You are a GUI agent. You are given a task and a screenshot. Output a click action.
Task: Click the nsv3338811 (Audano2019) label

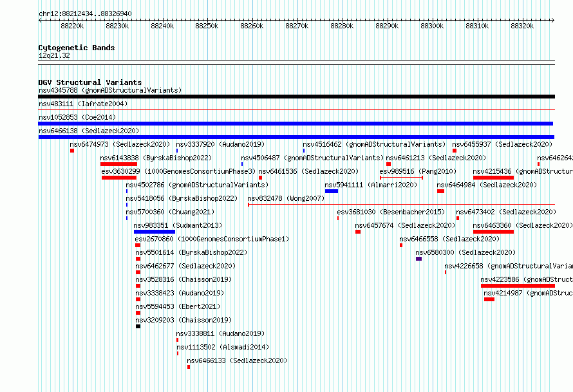pos(220,333)
